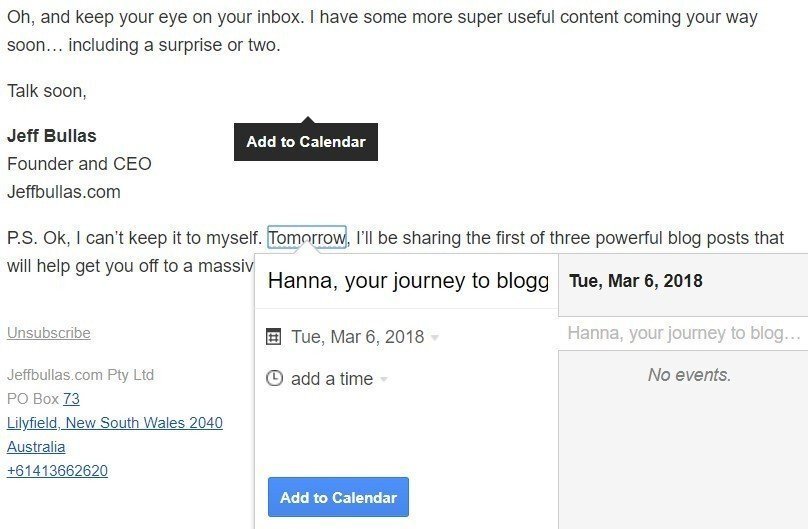
Task: Edit the event title field starting with Hanna
Action: (408, 281)
